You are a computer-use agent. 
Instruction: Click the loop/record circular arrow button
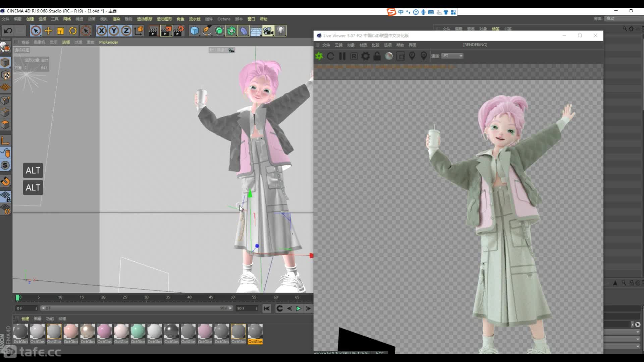279,309
